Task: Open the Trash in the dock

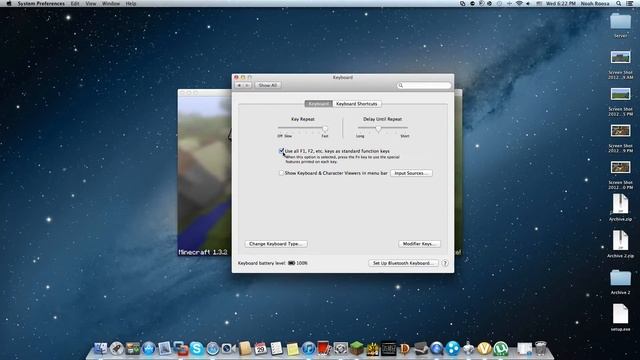Action: [x=540, y=348]
